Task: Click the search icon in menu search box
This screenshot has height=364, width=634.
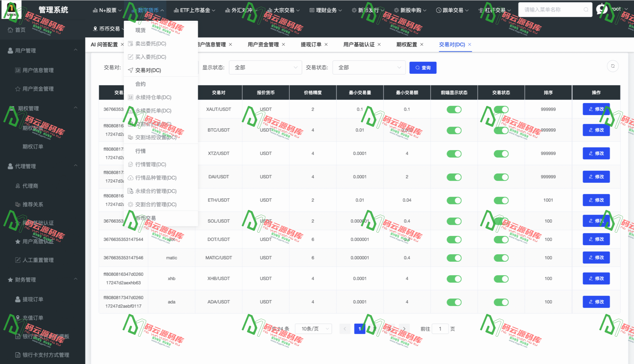Action: [586, 10]
